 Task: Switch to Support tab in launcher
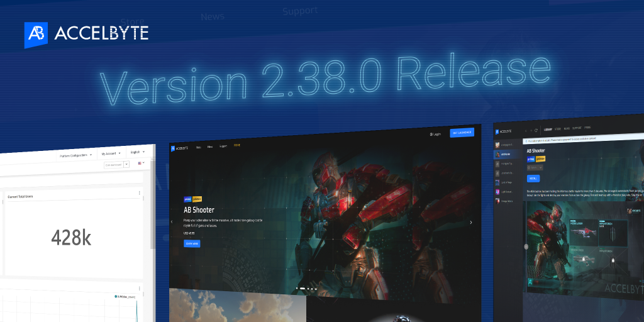point(577,128)
